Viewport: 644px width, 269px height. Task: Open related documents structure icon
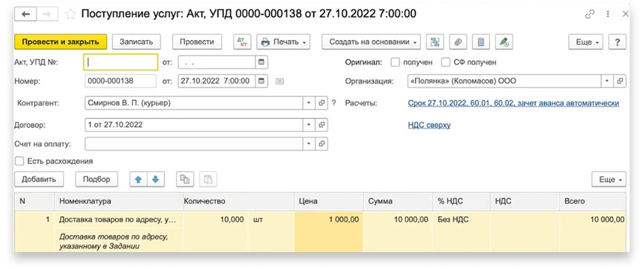click(x=435, y=42)
